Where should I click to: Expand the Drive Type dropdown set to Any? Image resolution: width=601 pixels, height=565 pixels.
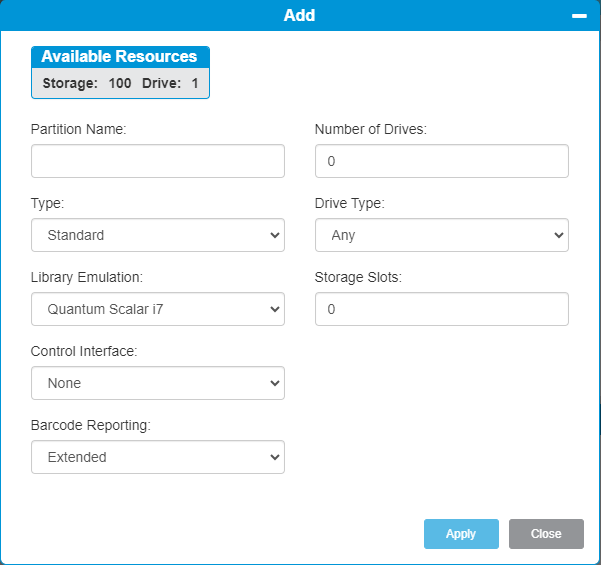click(x=441, y=235)
